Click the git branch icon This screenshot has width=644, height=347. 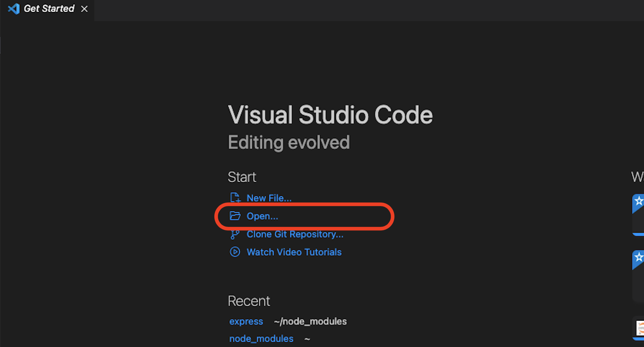tap(235, 234)
